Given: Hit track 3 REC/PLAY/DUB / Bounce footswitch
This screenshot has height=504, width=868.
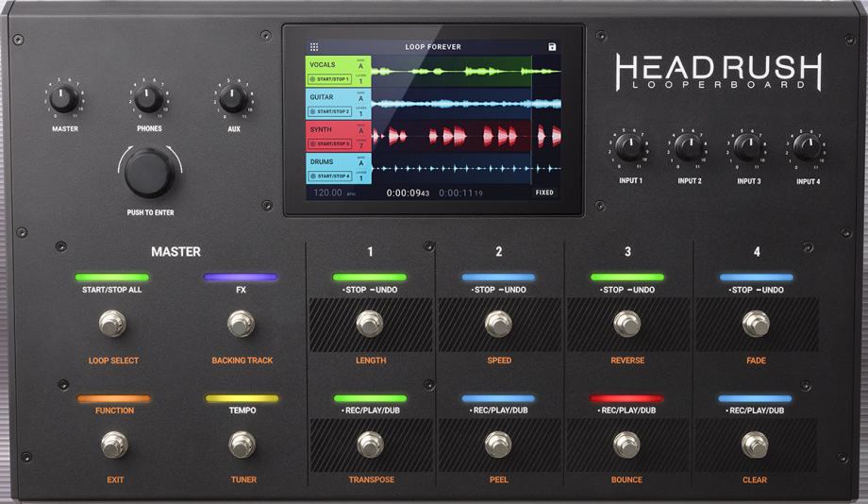Looking at the screenshot, I should point(626,445).
